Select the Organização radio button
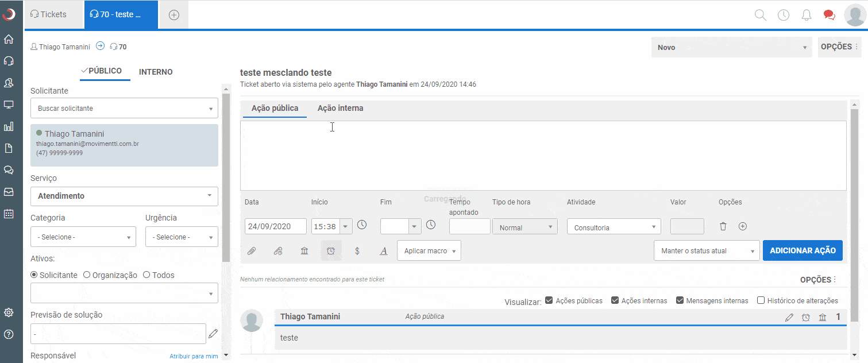Screen dimensions: 868x363 pyautogui.click(x=87, y=275)
